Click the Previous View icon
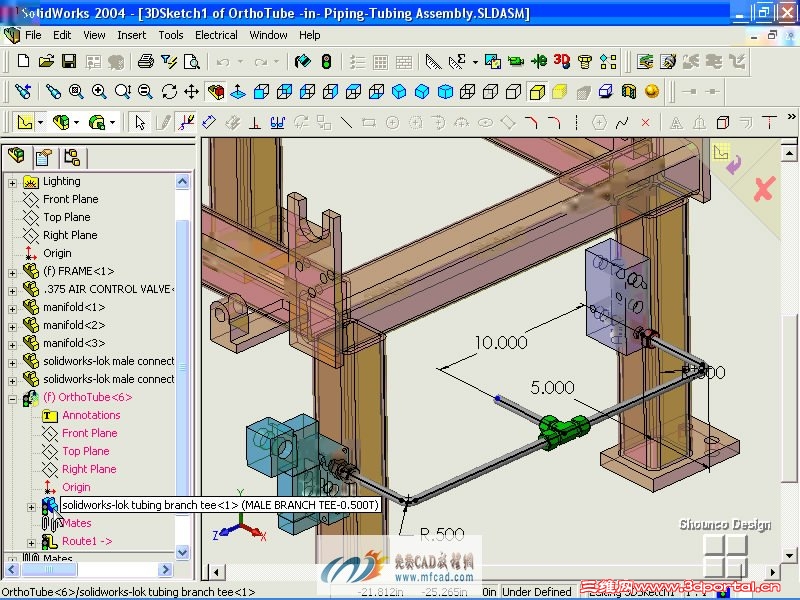 click(x=23, y=92)
